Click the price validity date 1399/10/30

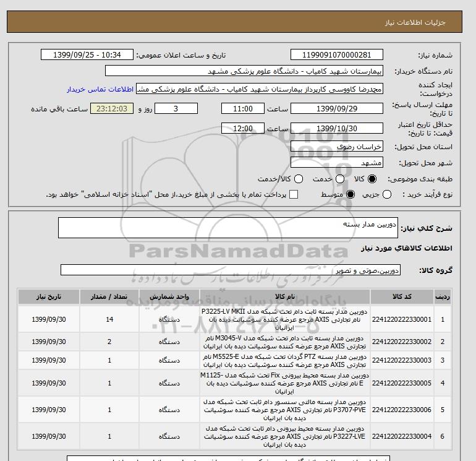[x=337, y=128]
